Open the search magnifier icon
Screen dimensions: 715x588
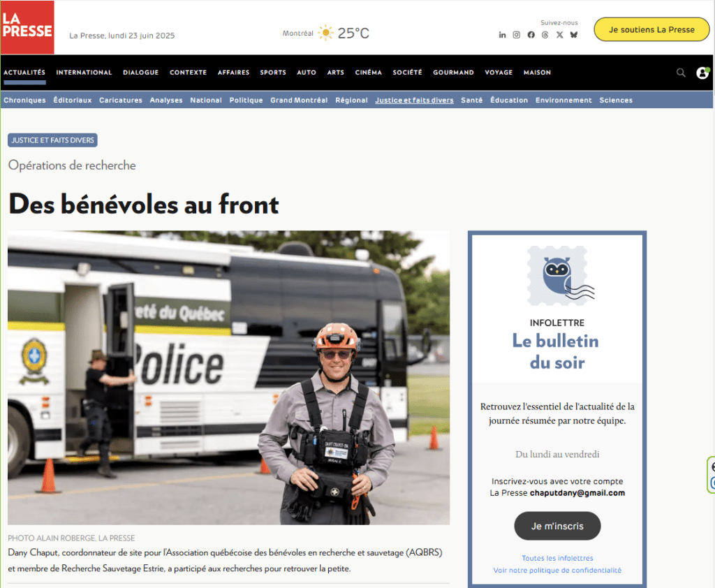click(681, 73)
